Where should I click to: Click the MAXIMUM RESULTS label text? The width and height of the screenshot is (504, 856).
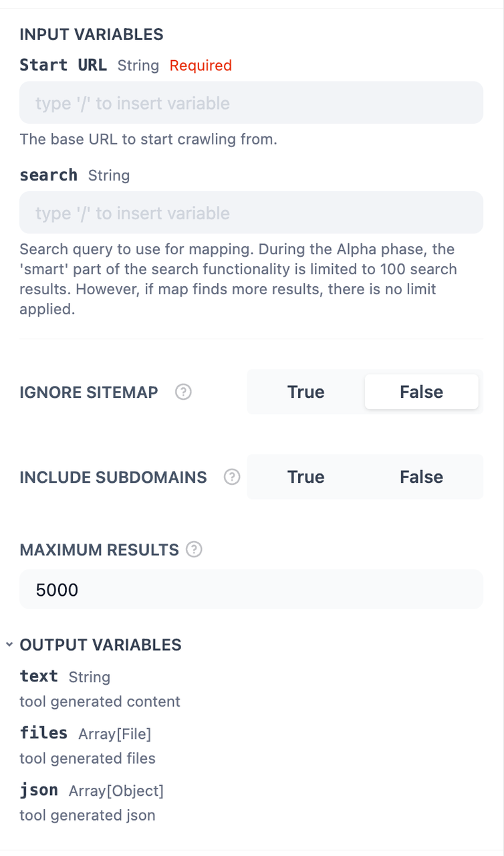pyautogui.click(x=99, y=550)
